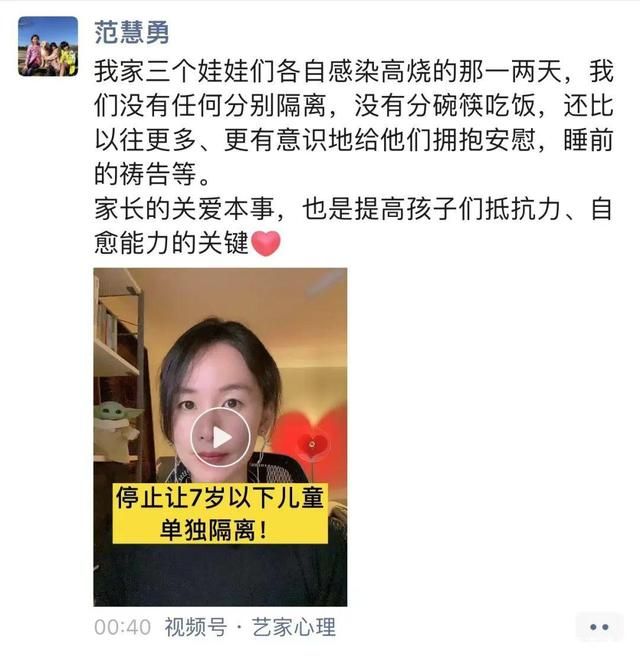
Task: Open 范慧勇's profile avatar photo
Action: [x=48, y=46]
